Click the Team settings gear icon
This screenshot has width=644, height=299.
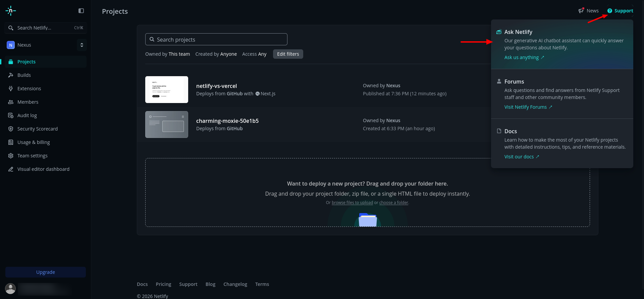click(11, 156)
